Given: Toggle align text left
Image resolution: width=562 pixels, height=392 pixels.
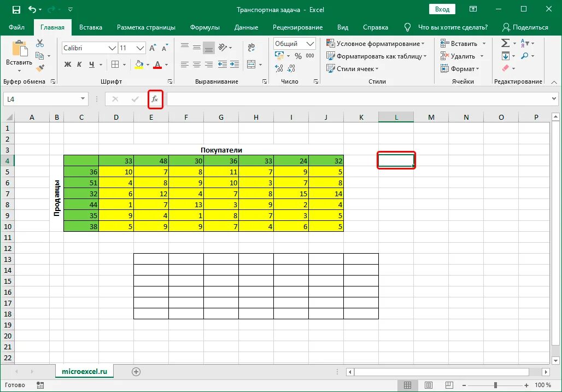Looking at the screenshot, I should (185, 65).
